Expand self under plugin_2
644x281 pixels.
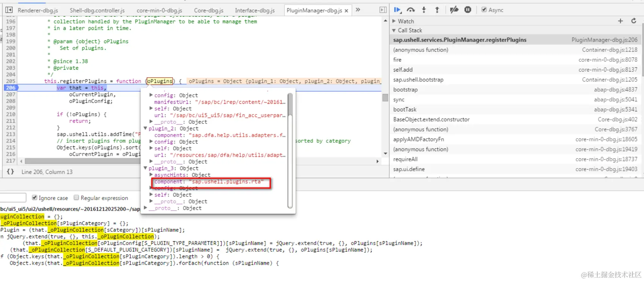coord(151,148)
